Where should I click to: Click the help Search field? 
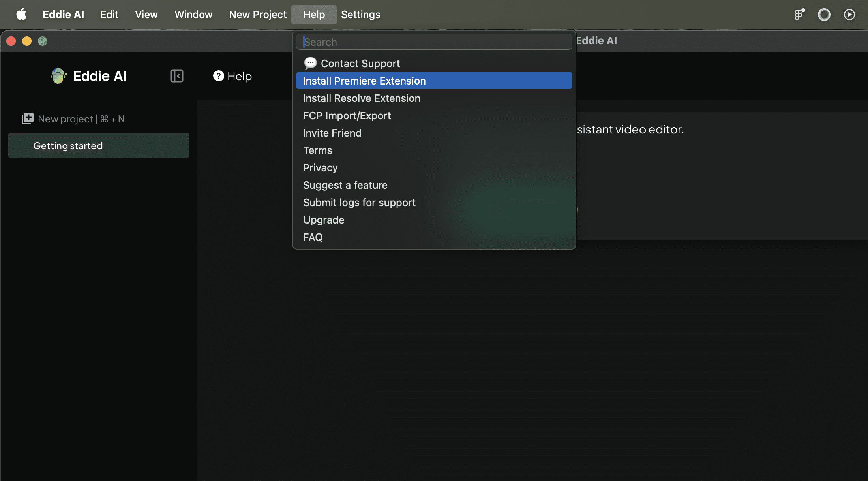tap(433, 42)
